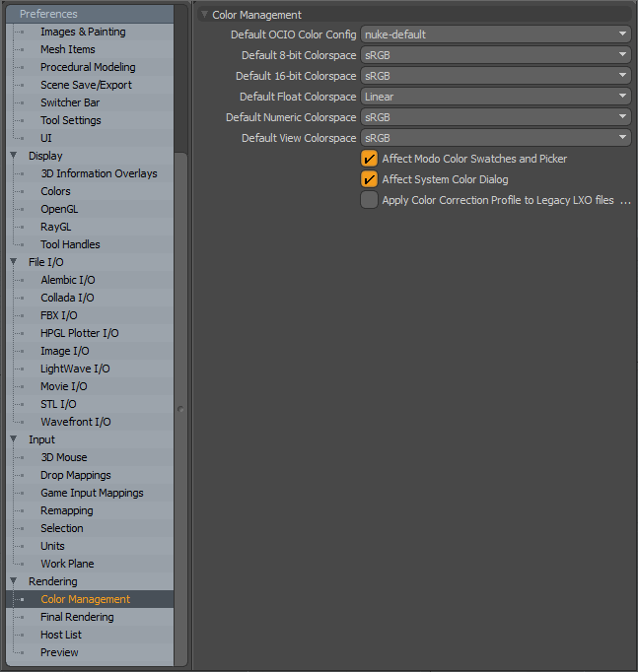638x672 pixels.
Task: Uncheck Affect Modo Color Swatches and Picker
Action: coord(369,159)
